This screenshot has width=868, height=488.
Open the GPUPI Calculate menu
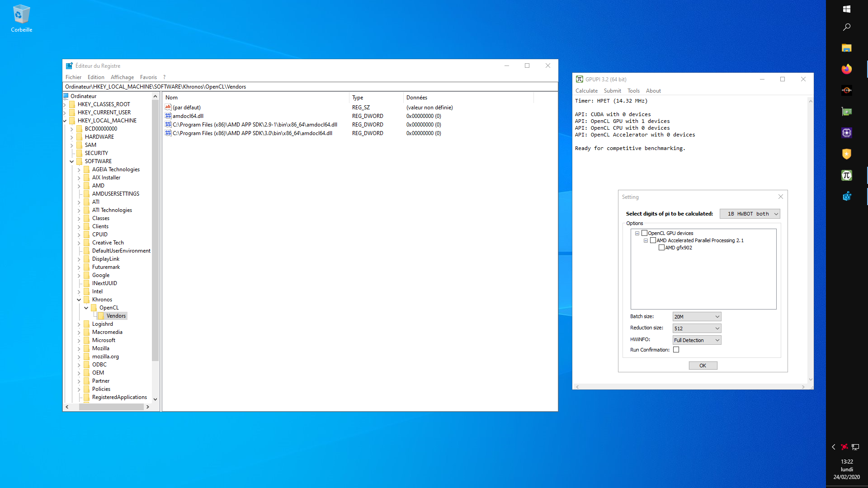tap(586, 91)
